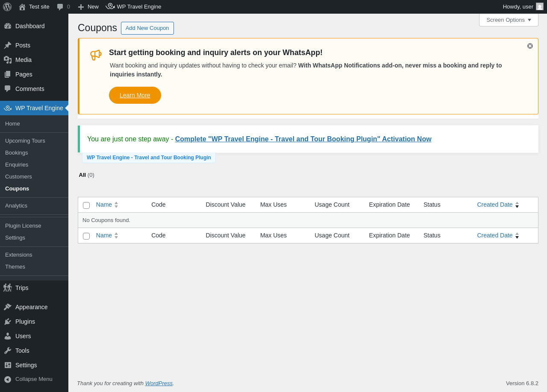This screenshot has height=392, width=547.
Task: Click the Trips hikers icon
Action: pyautogui.click(x=8, y=288)
